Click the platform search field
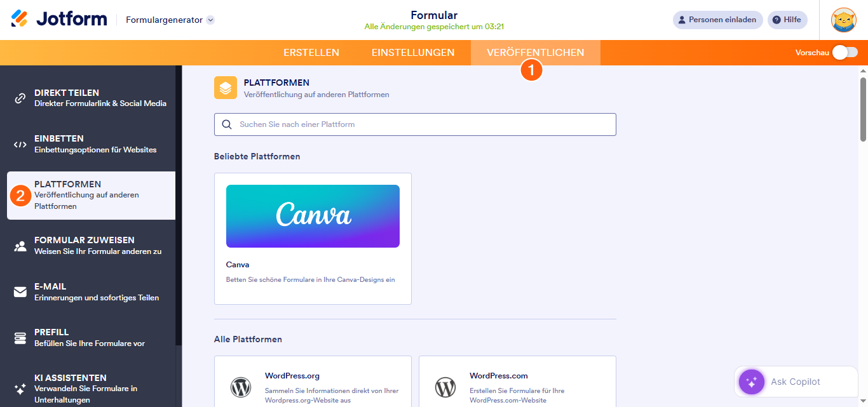This screenshot has height=407, width=868. (414, 124)
